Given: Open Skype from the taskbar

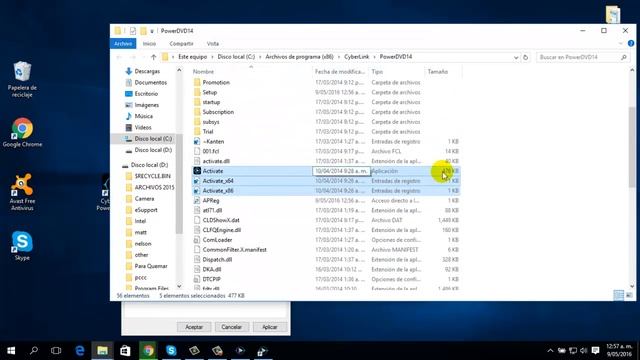Looking at the screenshot, I should (171, 351).
